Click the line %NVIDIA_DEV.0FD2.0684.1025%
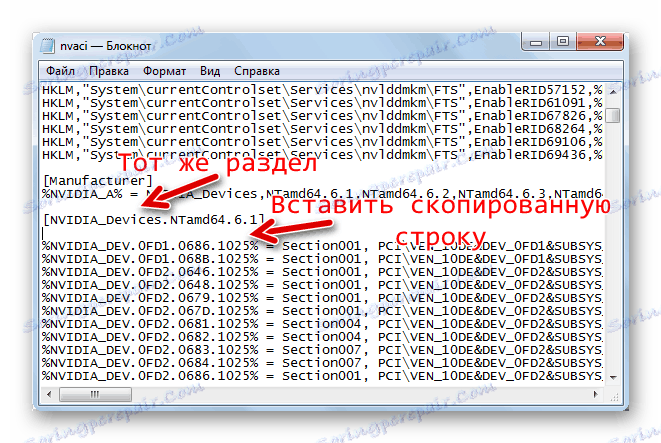Image resolution: width=661 pixels, height=443 pixels. tap(322, 363)
